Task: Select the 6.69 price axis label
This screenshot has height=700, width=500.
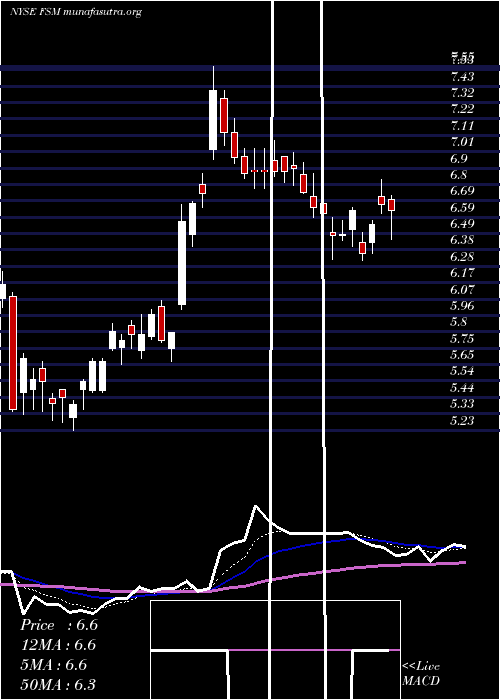Action: [x=462, y=191]
